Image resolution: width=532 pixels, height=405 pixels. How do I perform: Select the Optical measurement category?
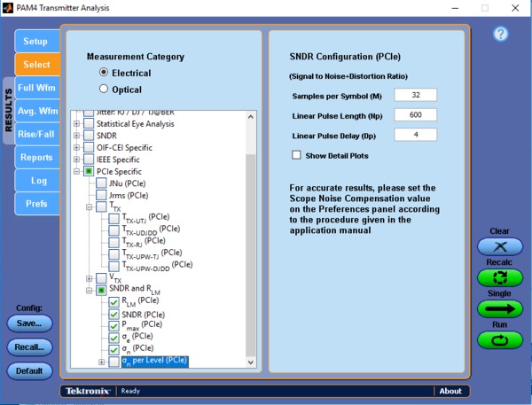click(x=105, y=89)
